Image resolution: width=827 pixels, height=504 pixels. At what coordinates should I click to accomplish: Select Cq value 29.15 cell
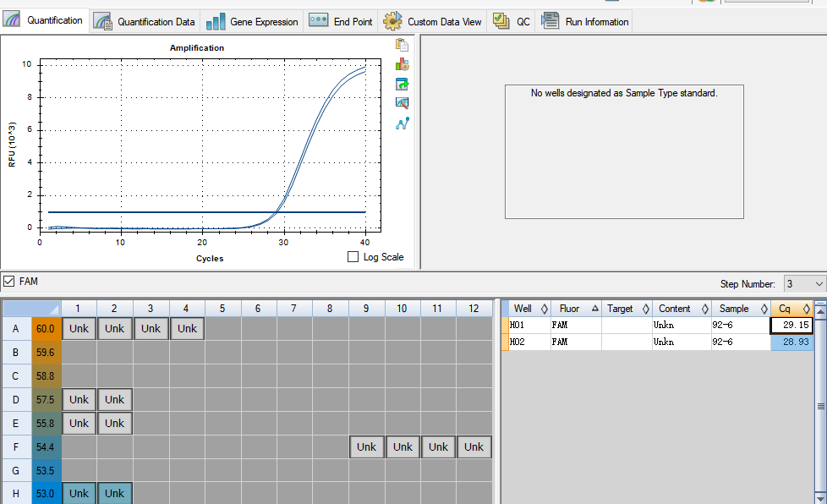[791, 326]
